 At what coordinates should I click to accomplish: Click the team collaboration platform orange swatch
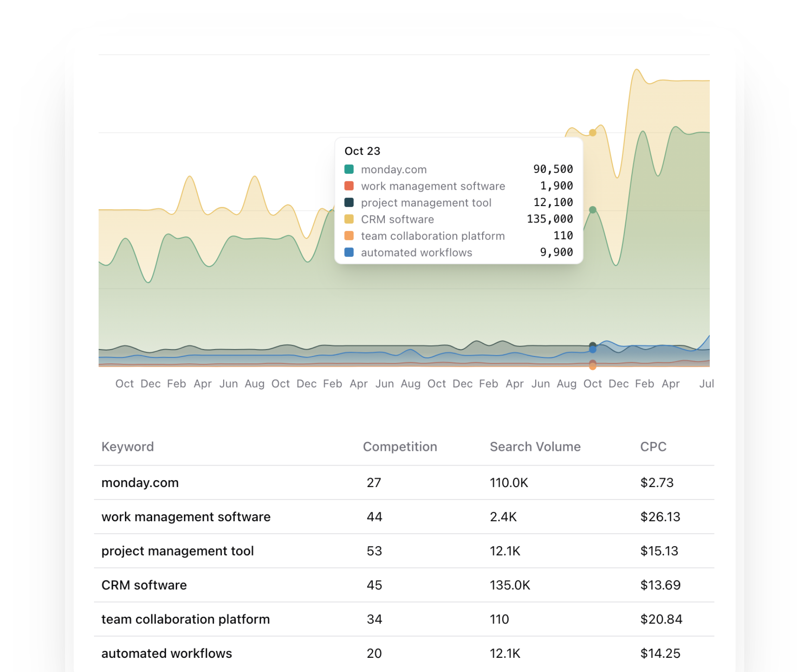[349, 236]
